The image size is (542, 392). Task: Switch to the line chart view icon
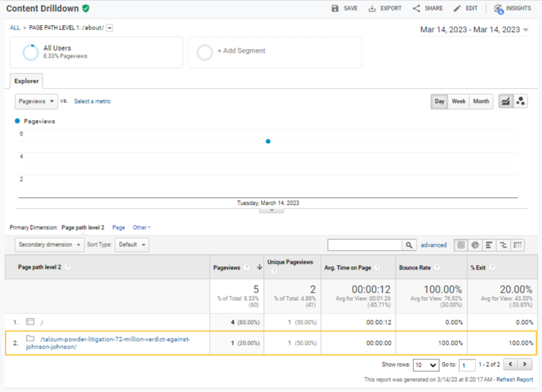[505, 101]
